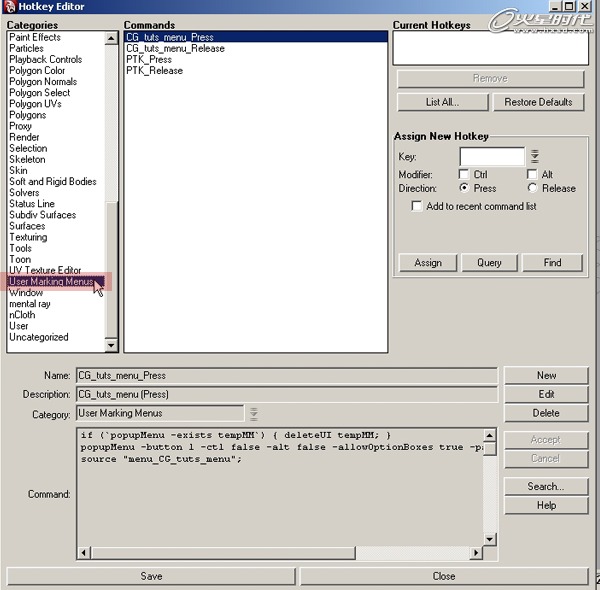Select Status Line category
The width and height of the screenshot is (600, 590).
pos(56,204)
